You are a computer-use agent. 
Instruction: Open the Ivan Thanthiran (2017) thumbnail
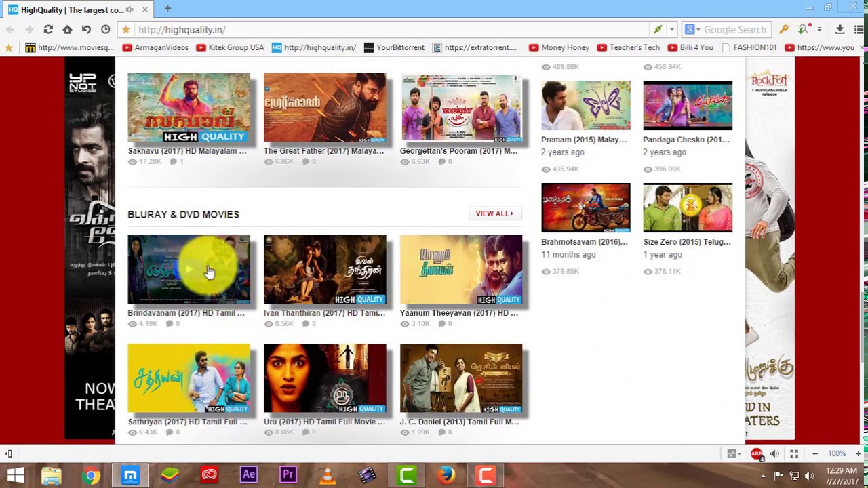(325, 270)
